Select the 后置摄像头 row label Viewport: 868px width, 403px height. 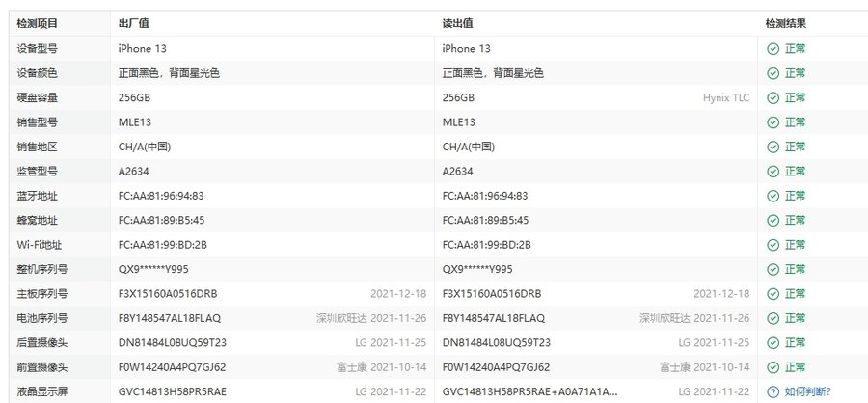click(x=42, y=342)
